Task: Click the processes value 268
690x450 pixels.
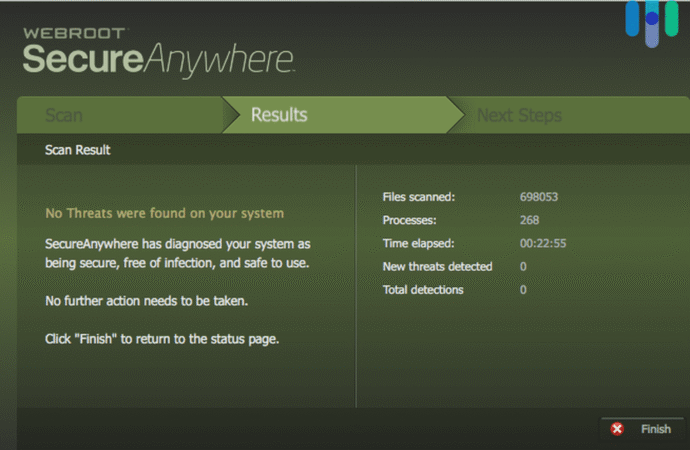Action: tap(529, 220)
